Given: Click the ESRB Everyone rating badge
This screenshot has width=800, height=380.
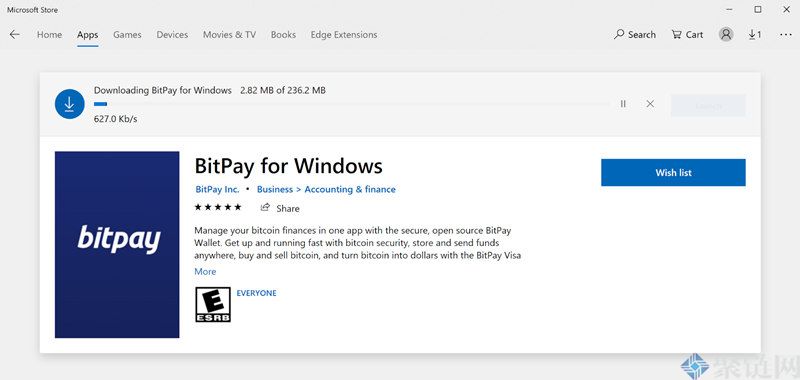Looking at the screenshot, I should 213,305.
